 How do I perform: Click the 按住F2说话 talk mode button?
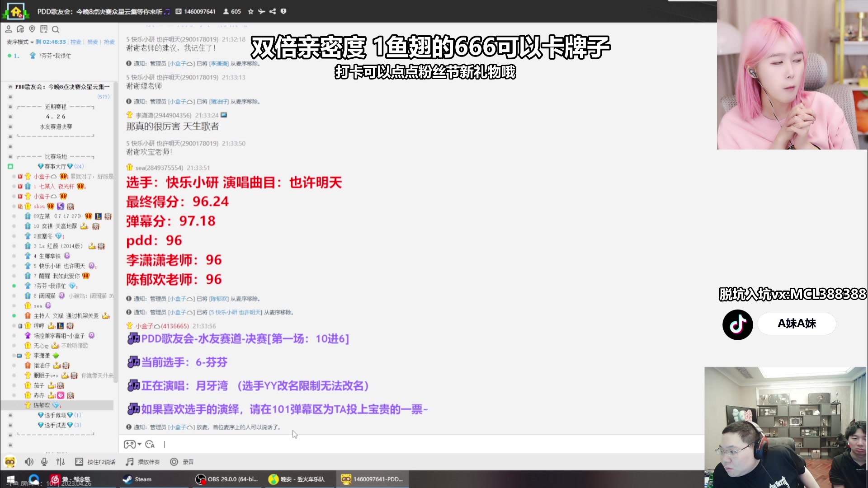(95, 462)
